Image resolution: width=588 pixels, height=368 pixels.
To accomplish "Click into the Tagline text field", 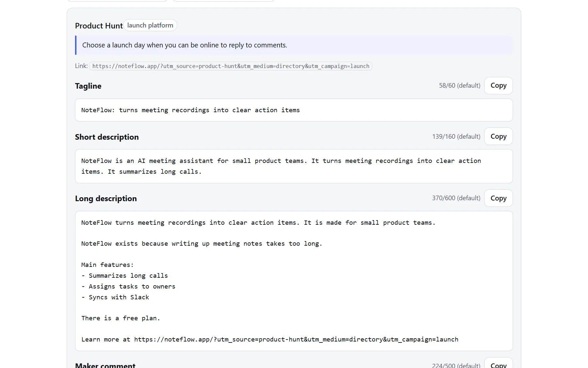I will [x=294, y=110].
